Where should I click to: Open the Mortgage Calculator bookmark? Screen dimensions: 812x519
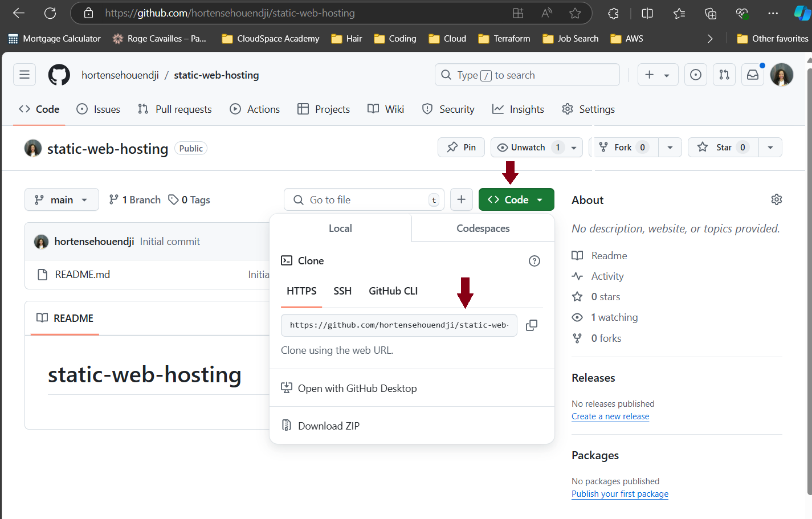pos(54,39)
